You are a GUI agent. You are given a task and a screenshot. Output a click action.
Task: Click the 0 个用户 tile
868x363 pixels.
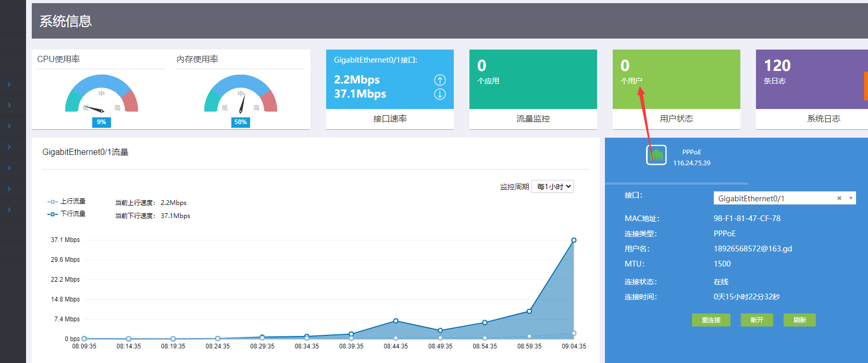click(x=676, y=79)
